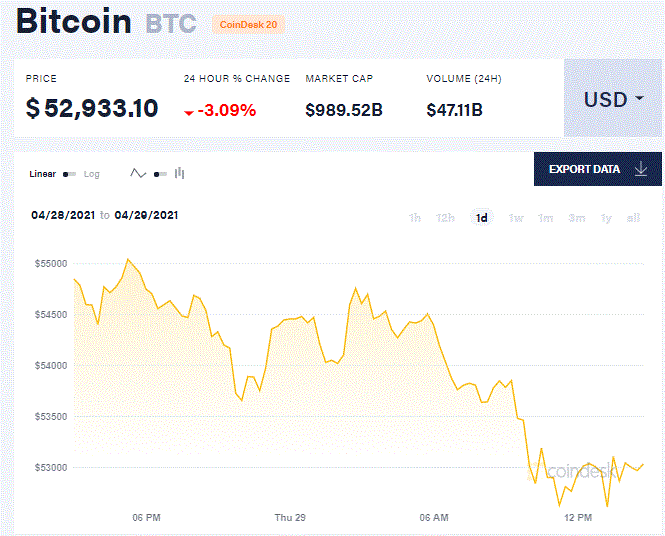Screen dimensions: 665x536
Task: Select the 1w time range
Action: pyautogui.click(x=516, y=218)
